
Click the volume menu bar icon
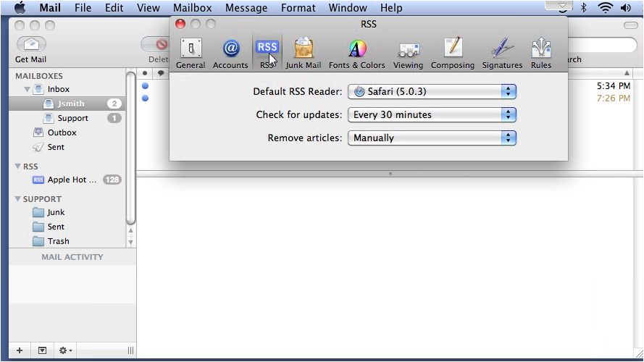point(626,7)
